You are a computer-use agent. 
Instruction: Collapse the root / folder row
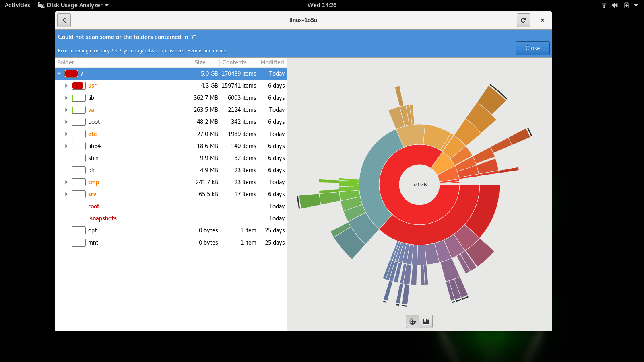[59, 74]
